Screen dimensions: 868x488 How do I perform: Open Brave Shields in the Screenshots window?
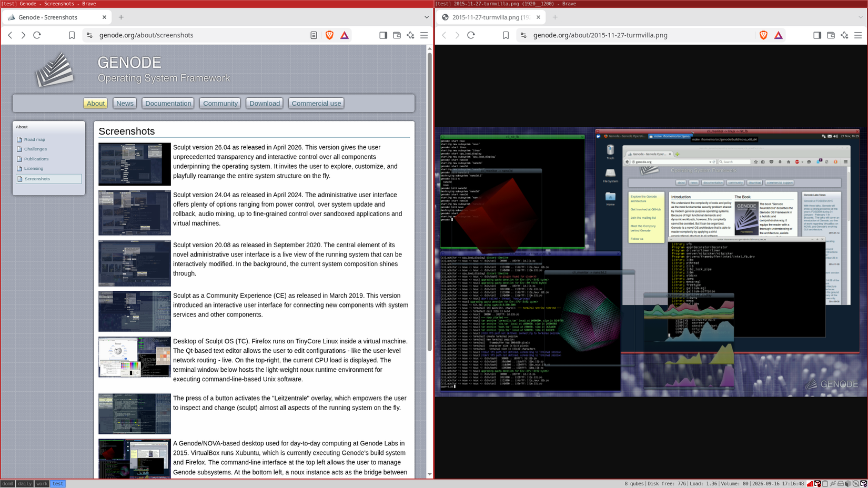click(329, 35)
